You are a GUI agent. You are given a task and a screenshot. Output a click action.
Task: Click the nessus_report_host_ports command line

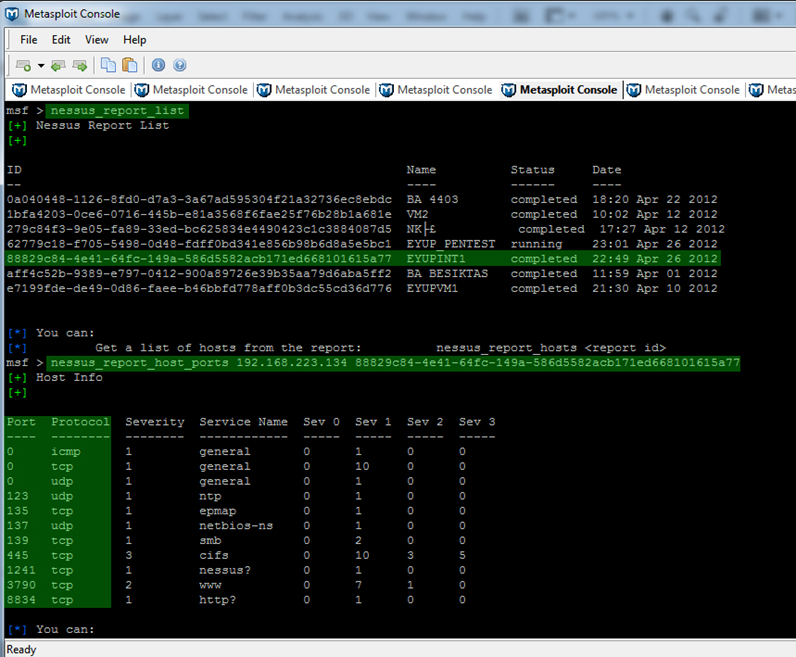point(395,363)
